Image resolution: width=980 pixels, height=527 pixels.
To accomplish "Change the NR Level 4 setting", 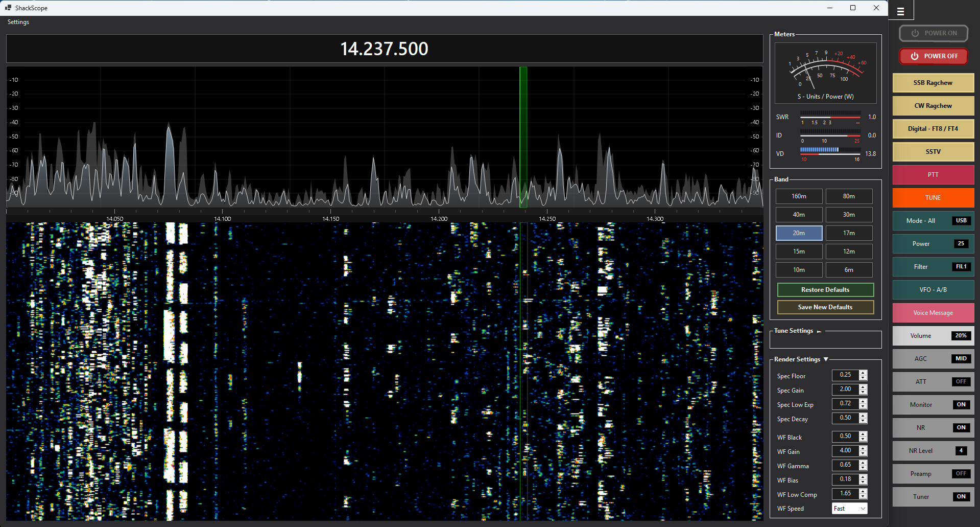I will pyautogui.click(x=933, y=451).
